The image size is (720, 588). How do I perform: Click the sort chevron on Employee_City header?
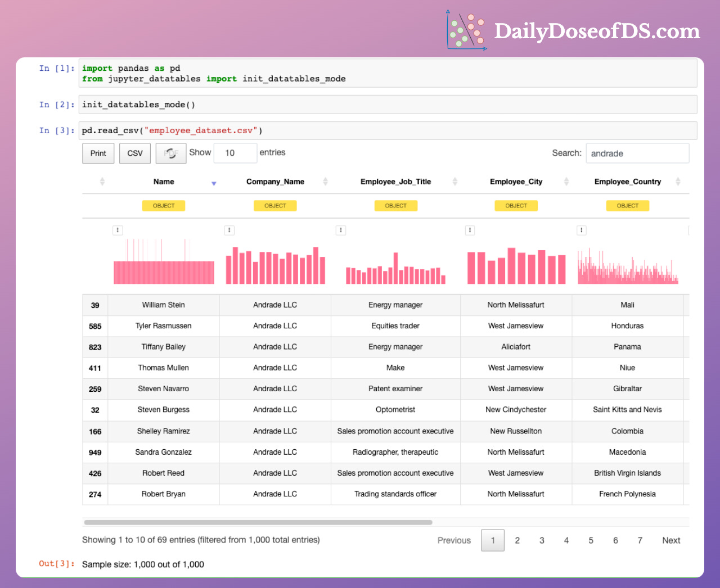point(566,181)
